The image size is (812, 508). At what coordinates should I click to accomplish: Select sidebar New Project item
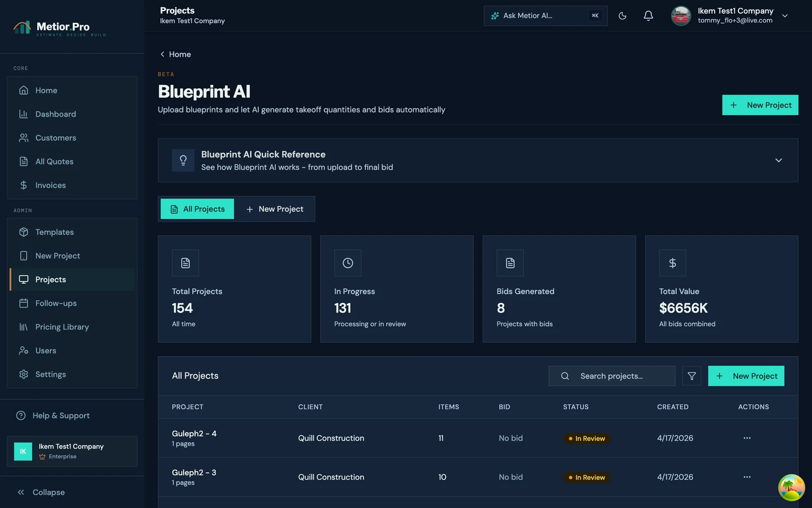72,256
